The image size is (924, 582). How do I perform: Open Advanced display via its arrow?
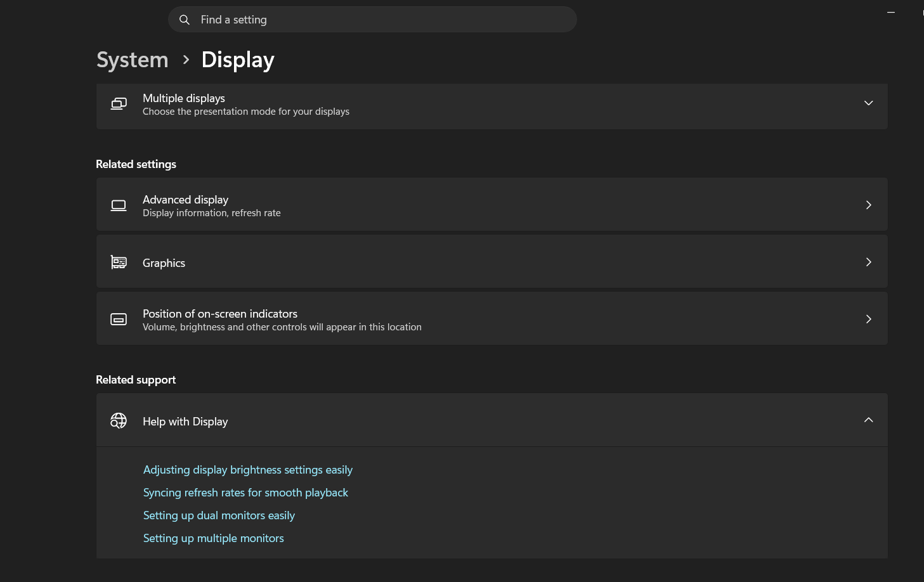(x=869, y=205)
